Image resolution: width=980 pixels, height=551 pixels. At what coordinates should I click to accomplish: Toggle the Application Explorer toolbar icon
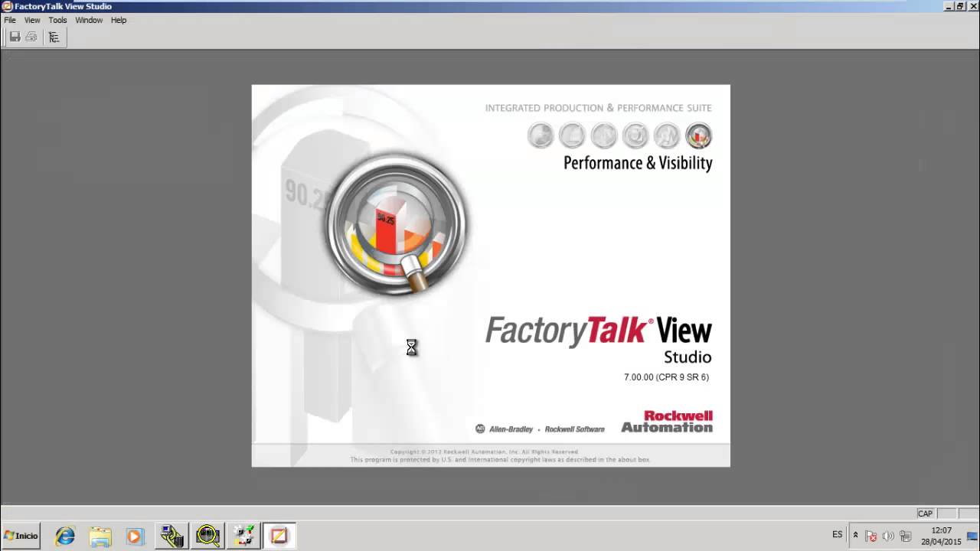pyautogui.click(x=54, y=36)
